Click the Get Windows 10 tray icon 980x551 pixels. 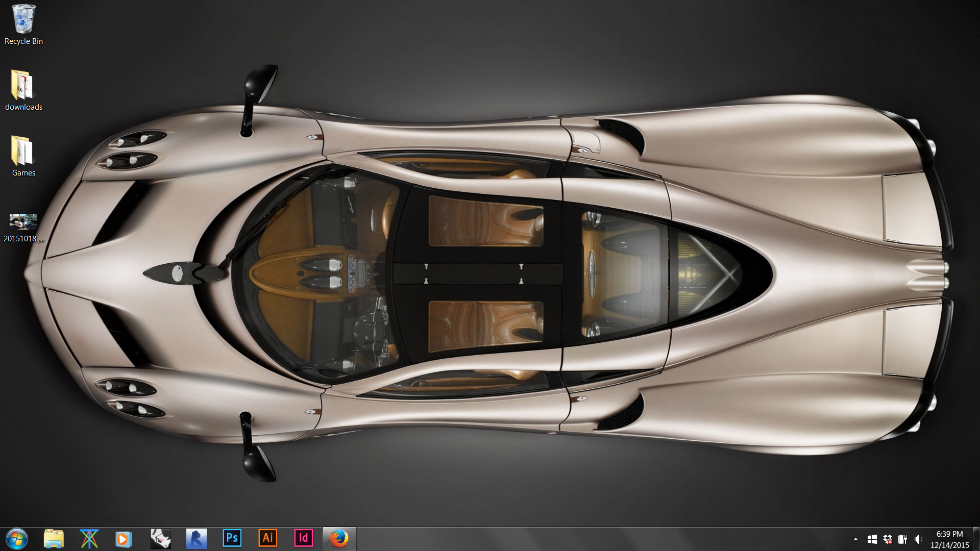(x=872, y=539)
